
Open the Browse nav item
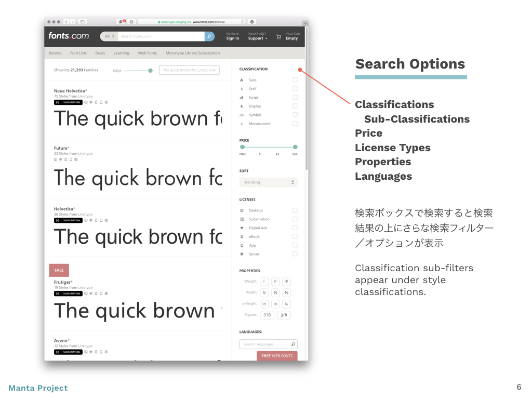(55, 53)
